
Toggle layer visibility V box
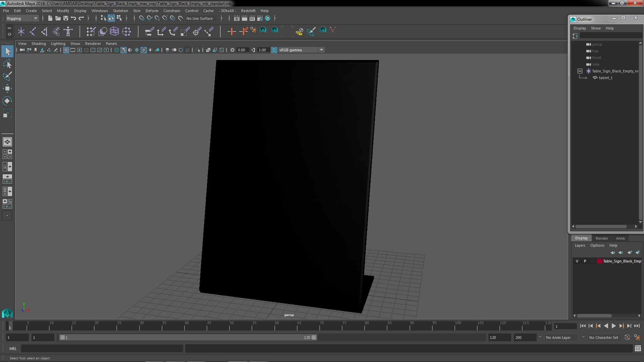[577, 261]
